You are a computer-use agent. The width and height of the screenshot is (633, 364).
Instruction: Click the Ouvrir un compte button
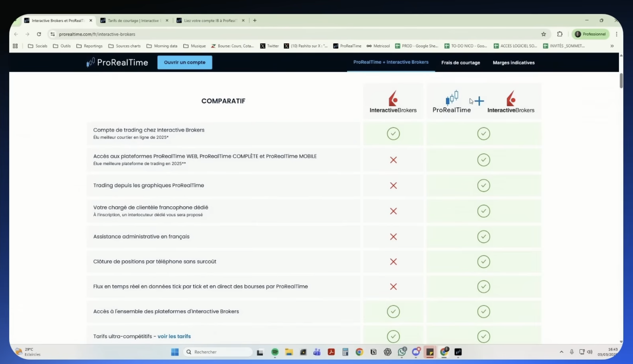click(185, 62)
